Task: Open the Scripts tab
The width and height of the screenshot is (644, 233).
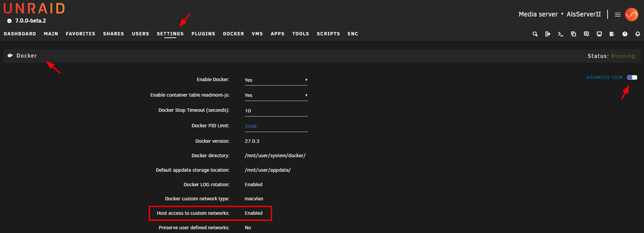Action: [328, 34]
